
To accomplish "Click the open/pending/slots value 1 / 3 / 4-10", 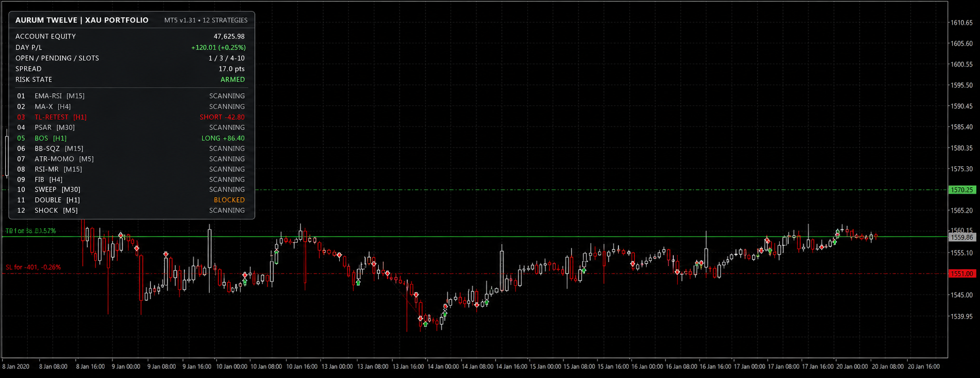I will coord(227,58).
